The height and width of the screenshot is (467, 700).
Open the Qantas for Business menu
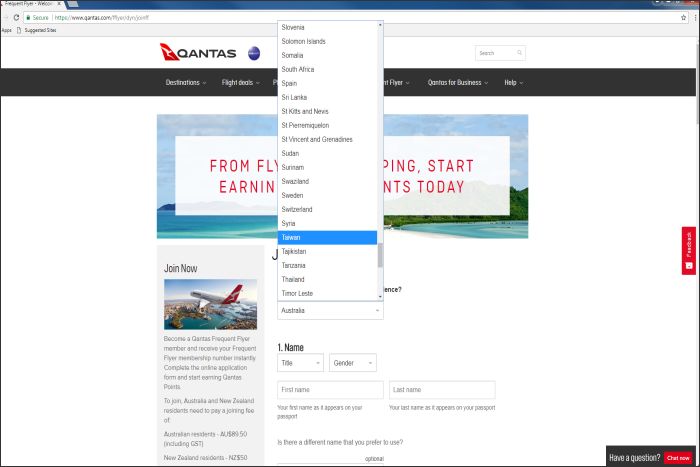click(x=458, y=82)
